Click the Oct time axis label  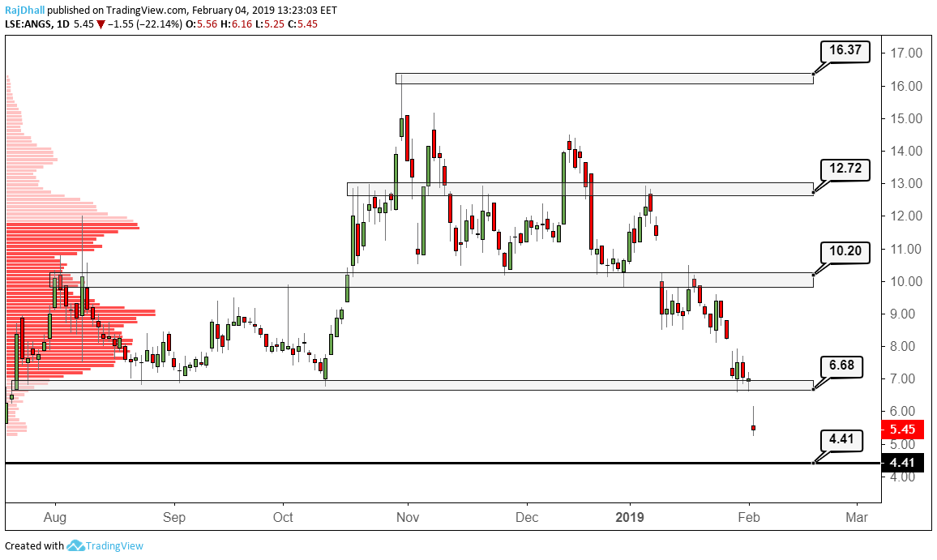click(x=283, y=518)
